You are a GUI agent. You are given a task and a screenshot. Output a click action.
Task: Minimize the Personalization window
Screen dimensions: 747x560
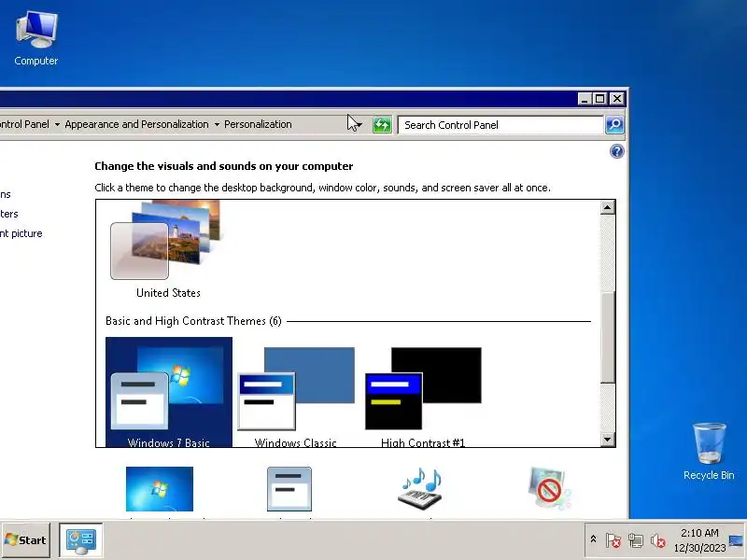coord(585,99)
